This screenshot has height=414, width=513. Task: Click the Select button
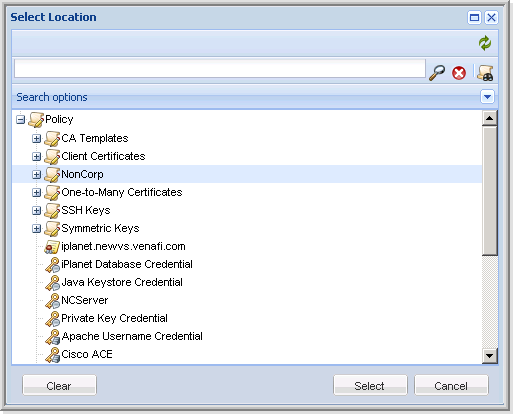coord(370,385)
